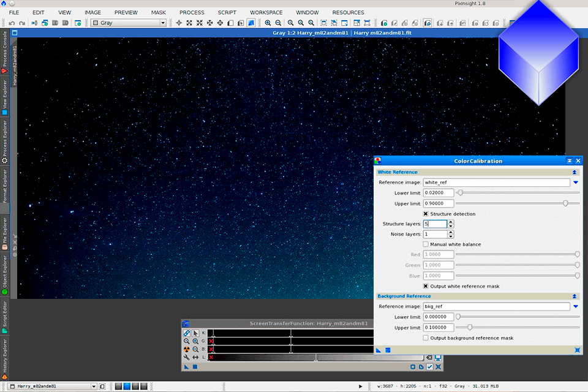Open the FILE menu
The width and height of the screenshot is (588, 392).
coord(14,12)
